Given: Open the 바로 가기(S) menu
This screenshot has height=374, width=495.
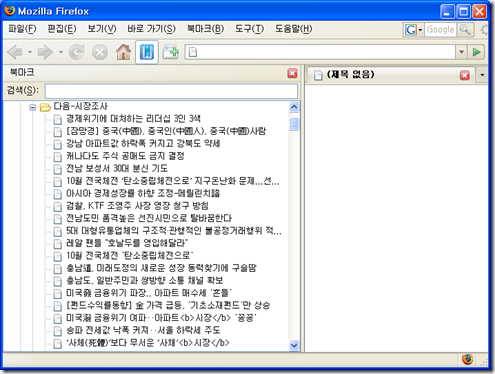Looking at the screenshot, I should [x=151, y=29].
